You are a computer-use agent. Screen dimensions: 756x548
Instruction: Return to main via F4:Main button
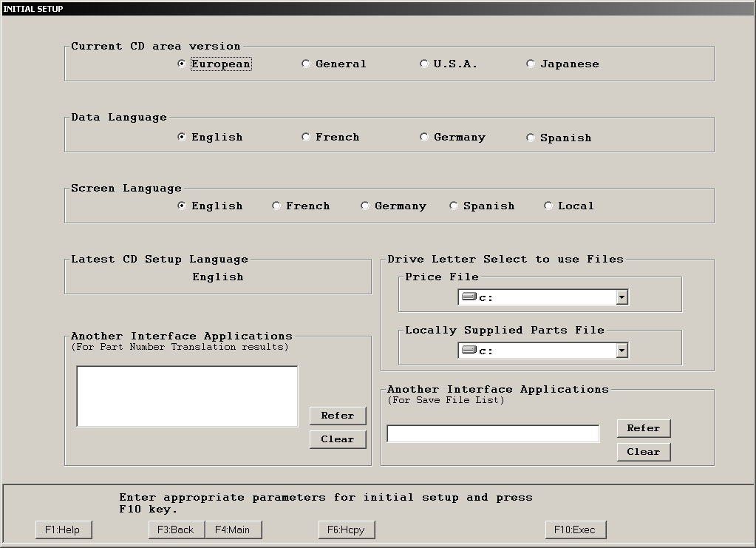tap(233, 530)
